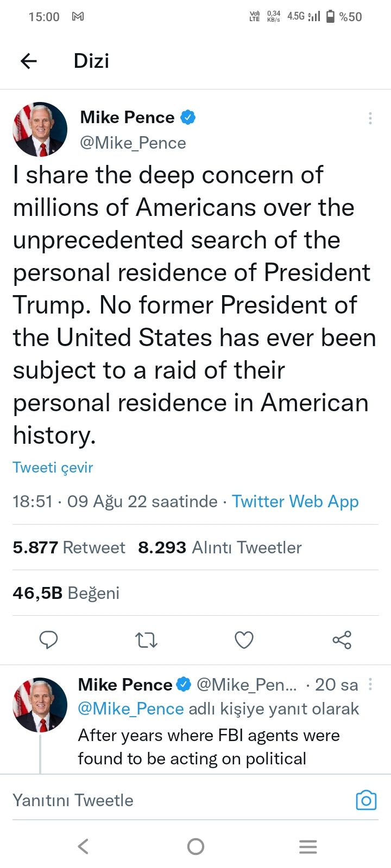Open main tweet's three-dot overflow menu
Viewport: 391px width, 868px height.
click(x=370, y=118)
